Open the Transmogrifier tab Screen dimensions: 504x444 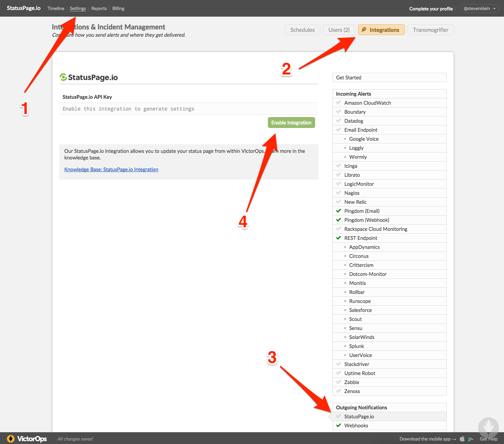[431, 30]
